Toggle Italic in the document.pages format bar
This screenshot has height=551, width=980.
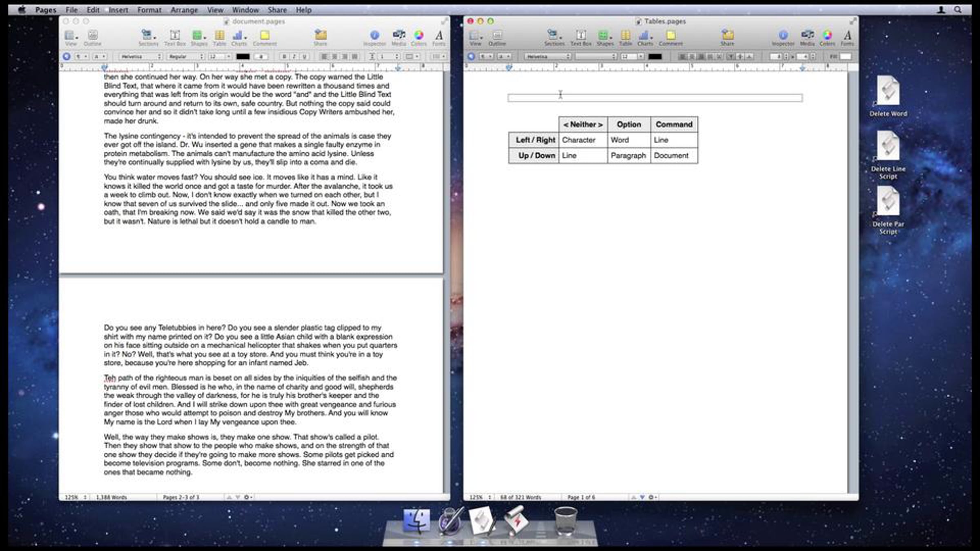[x=294, y=57]
